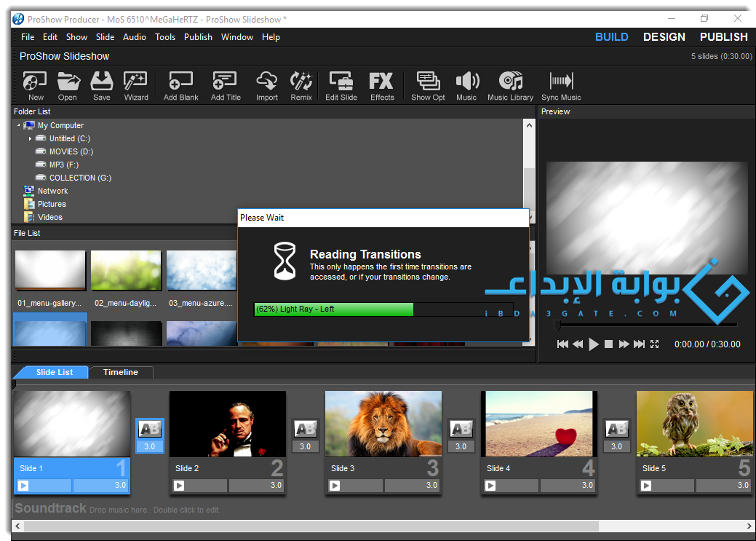
Task: Click the transition icon after Slide 1
Action: pos(149,429)
